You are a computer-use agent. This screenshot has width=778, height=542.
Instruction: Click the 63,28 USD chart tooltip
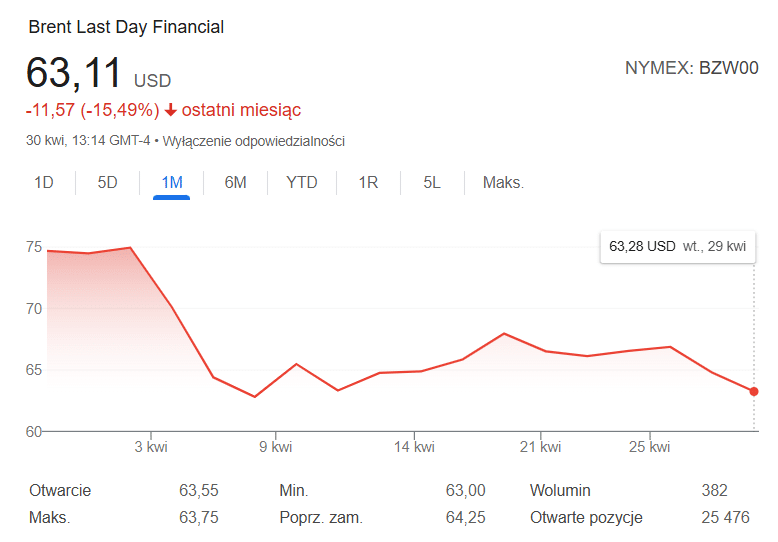pyautogui.click(x=677, y=246)
